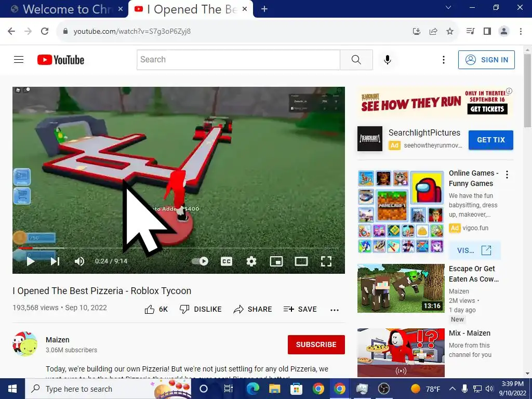Viewport: 532px width, 399px height.
Task: Close the Welcome to Chrome tab
Action: point(121,9)
